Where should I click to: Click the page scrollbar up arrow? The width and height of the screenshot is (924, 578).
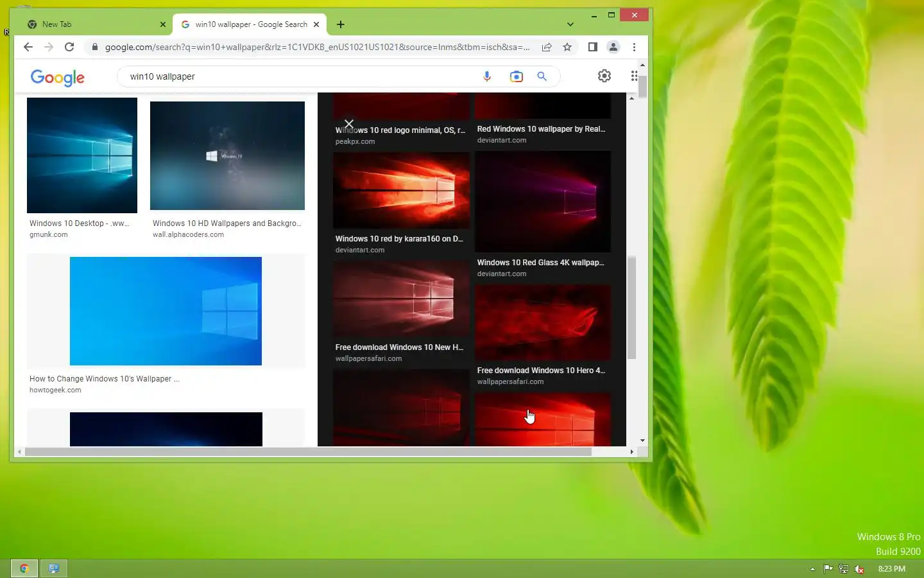coord(642,65)
